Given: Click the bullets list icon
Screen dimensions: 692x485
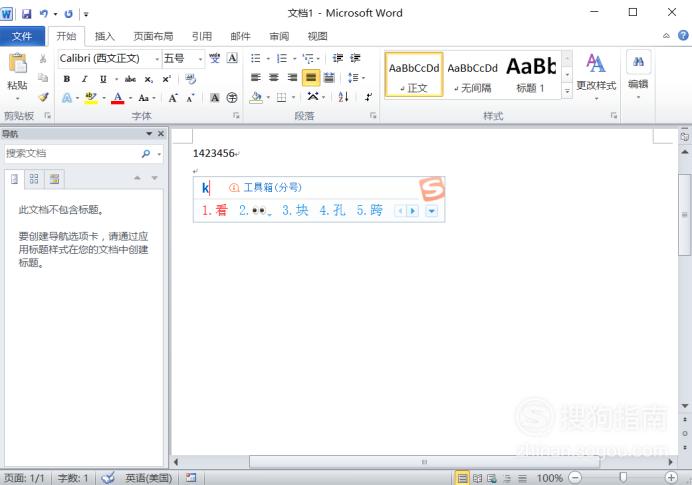Looking at the screenshot, I should (256, 58).
